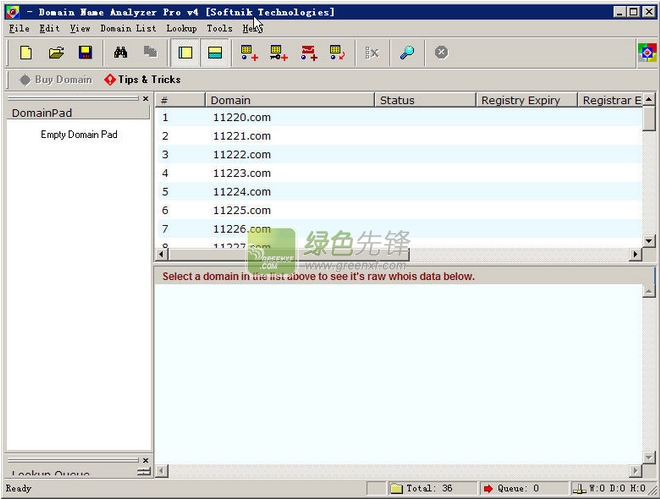Click the W:0 D:0 H:0 status indicator
This screenshot has height=499, width=660.
point(610,488)
